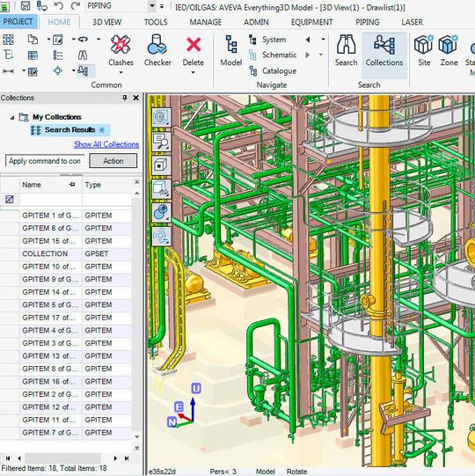Pin the Collections panel
Image resolution: width=475 pixels, height=476 pixels.
click(124, 98)
